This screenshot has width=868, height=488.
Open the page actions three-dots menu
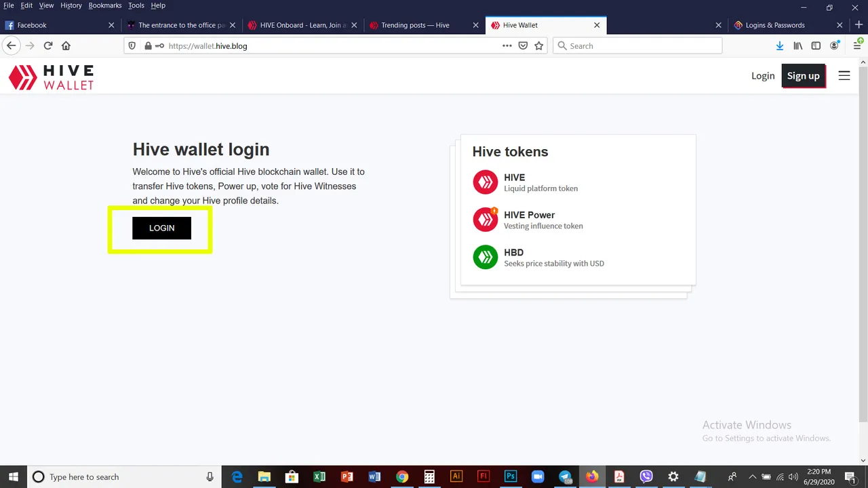507,46
